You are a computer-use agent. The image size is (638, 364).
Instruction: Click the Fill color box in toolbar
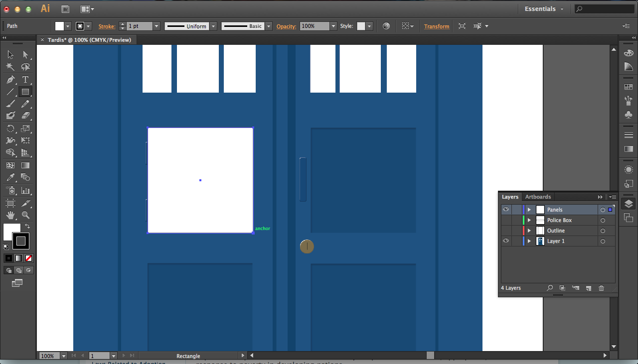click(12, 232)
